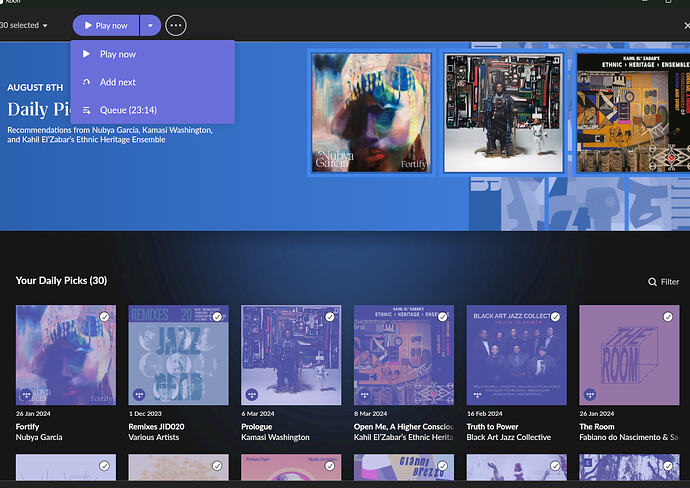The image size is (690, 488).
Task: Choose Queue (23:14) menu entry
Action: [x=153, y=110]
